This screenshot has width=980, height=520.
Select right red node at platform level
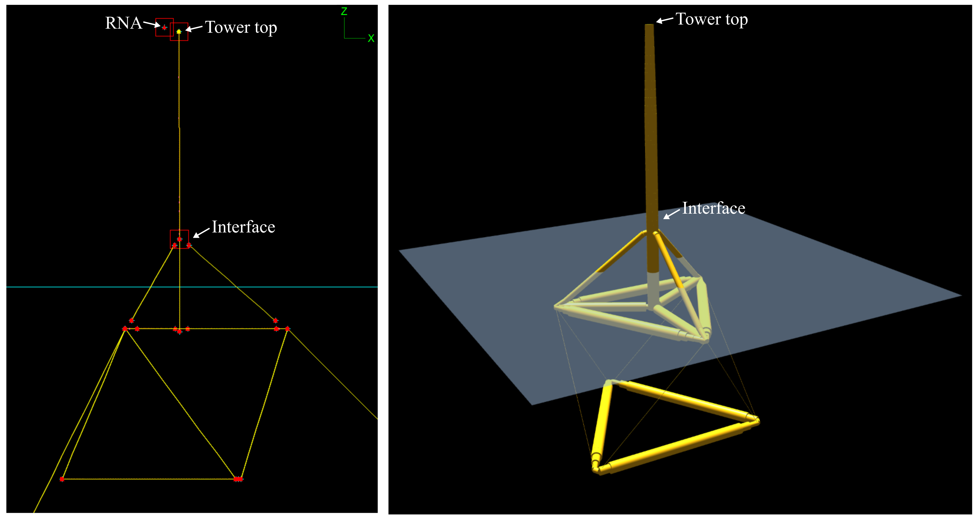pyautogui.click(x=287, y=328)
